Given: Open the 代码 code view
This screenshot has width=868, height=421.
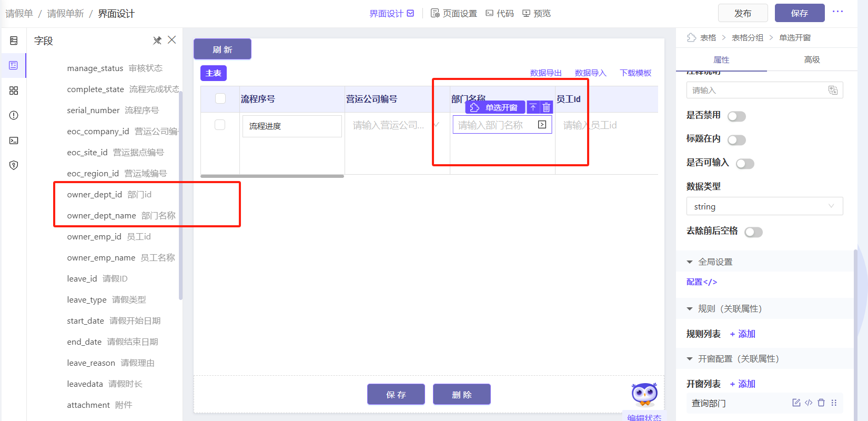Looking at the screenshot, I should coord(499,13).
